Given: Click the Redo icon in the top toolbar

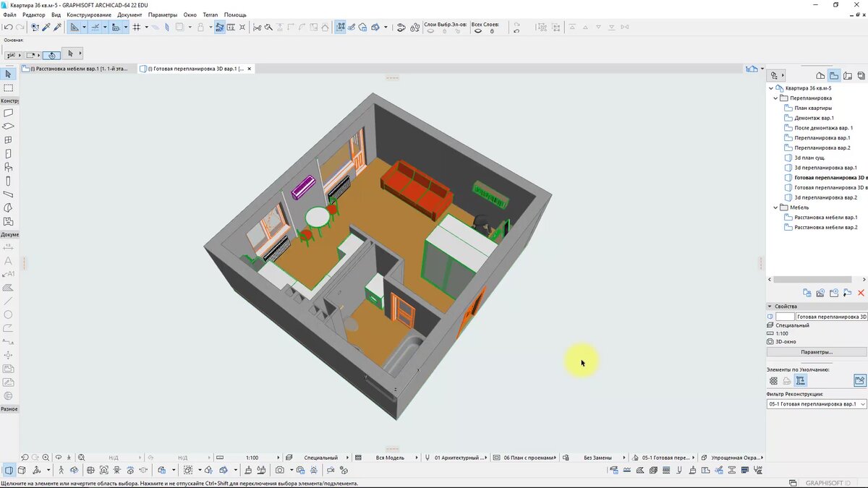Looking at the screenshot, I should (20, 27).
